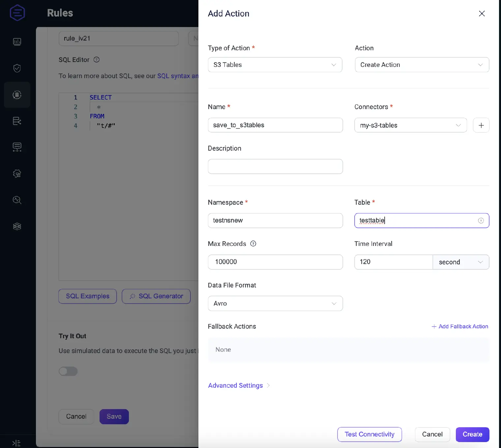501x448 pixels.
Task: Click the Test Connectivity button
Action: [x=369, y=434]
